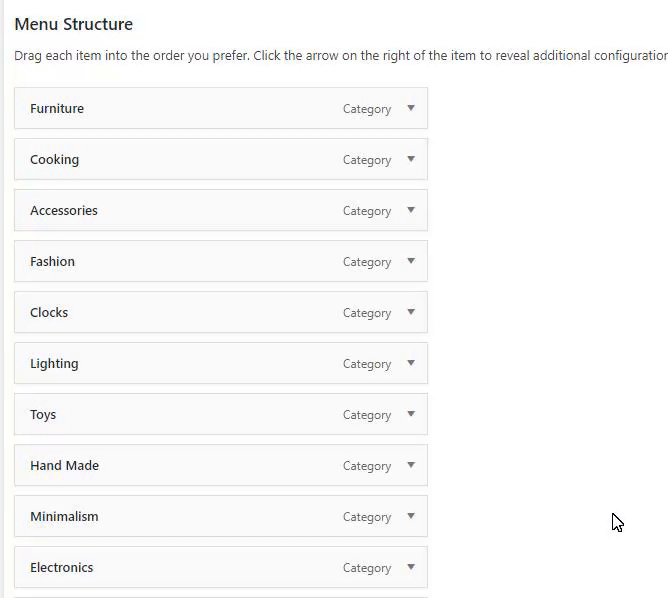Click the Lighting item title
Screen dimensions: 668x598
(x=54, y=363)
